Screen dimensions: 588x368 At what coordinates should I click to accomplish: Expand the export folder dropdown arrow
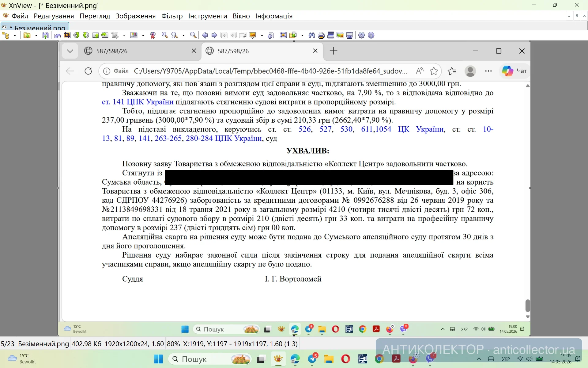coord(302,35)
